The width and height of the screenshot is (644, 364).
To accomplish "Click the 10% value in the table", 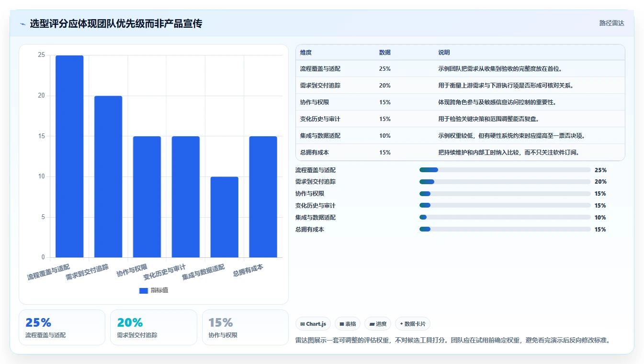I will pos(385,136).
